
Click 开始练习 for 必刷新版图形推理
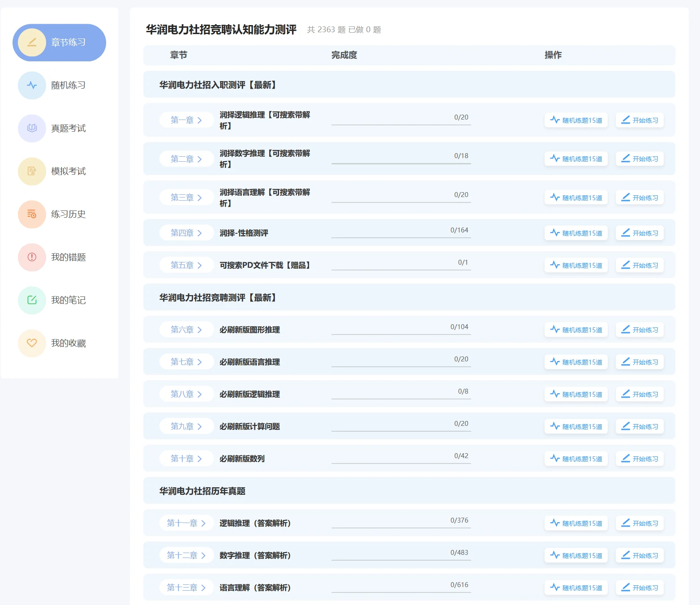pyautogui.click(x=640, y=330)
